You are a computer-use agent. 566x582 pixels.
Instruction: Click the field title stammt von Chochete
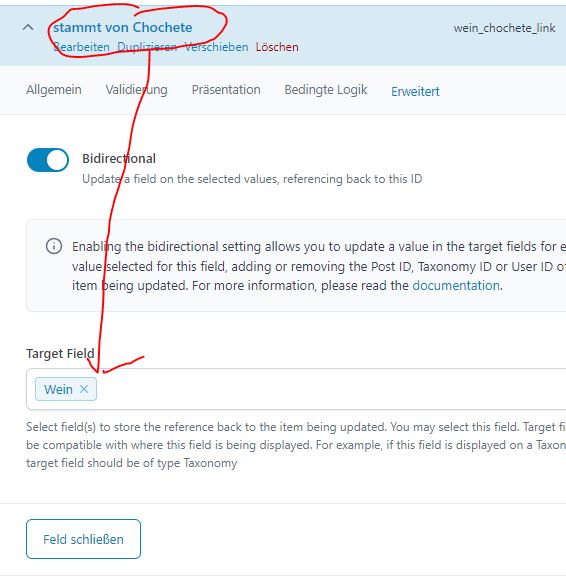[123, 27]
